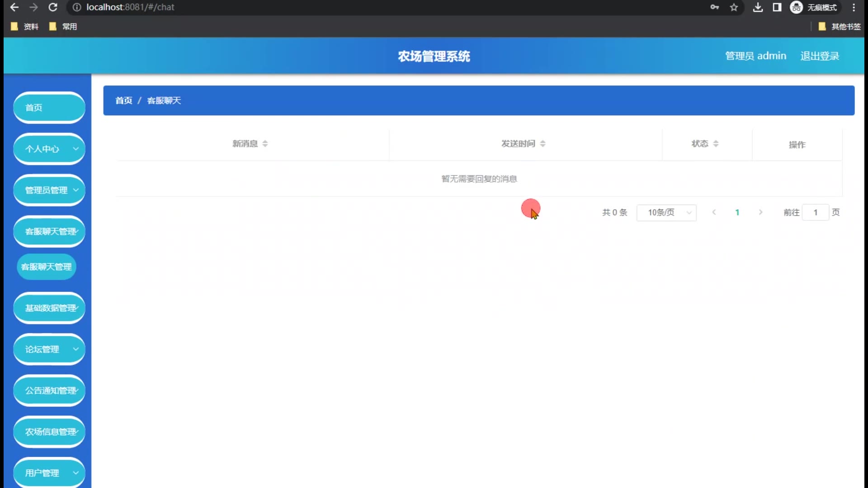Click the browser back arrow

(14, 7)
